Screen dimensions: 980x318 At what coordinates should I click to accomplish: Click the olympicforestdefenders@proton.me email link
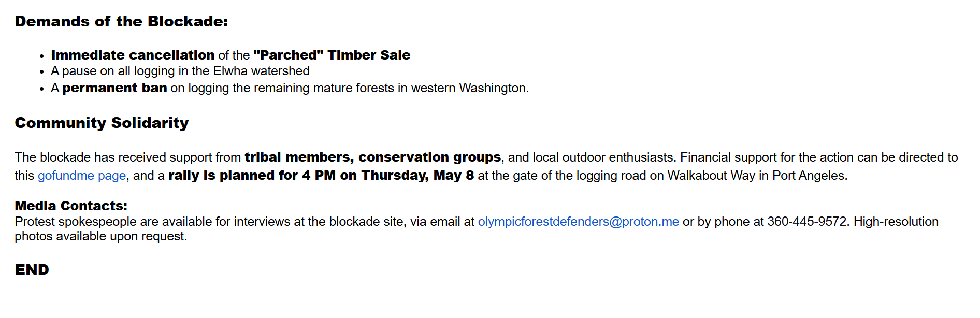pyautogui.click(x=578, y=222)
